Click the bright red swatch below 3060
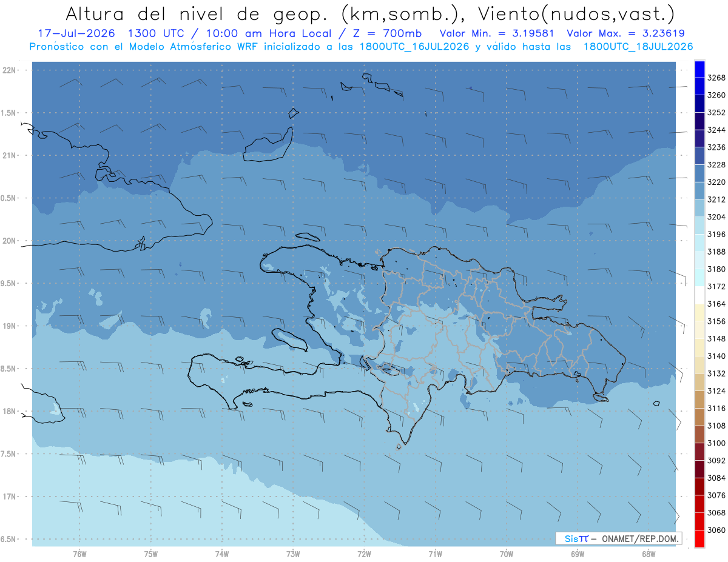Image resolution: width=728 pixels, height=562 pixels. [699, 538]
